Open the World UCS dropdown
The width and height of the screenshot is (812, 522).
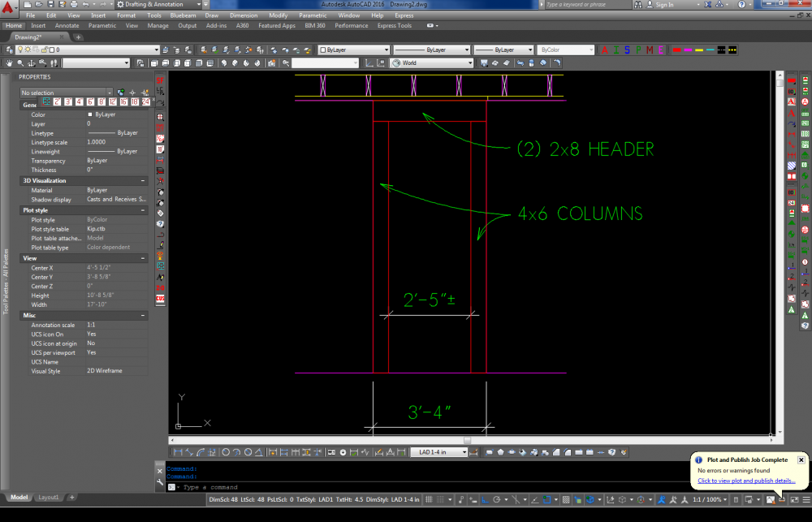431,63
